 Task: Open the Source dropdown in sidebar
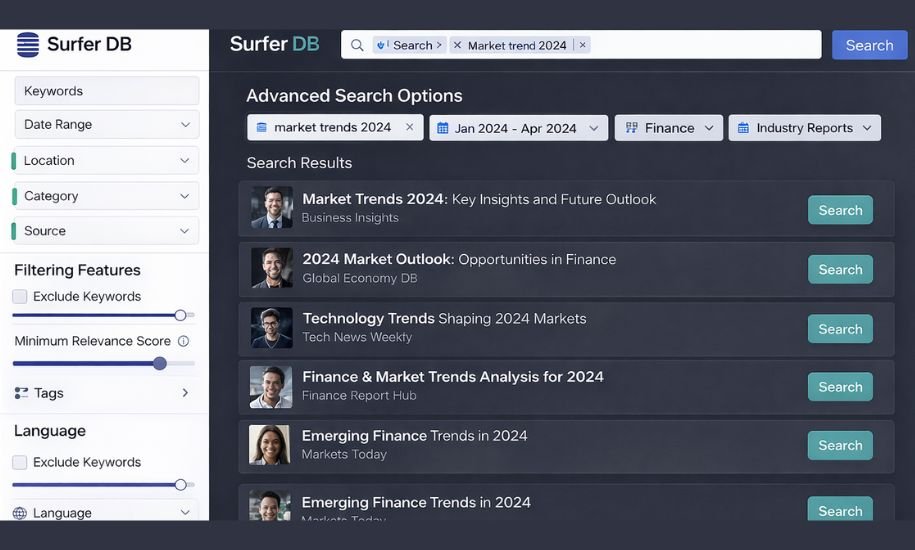click(x=185, y=231)
